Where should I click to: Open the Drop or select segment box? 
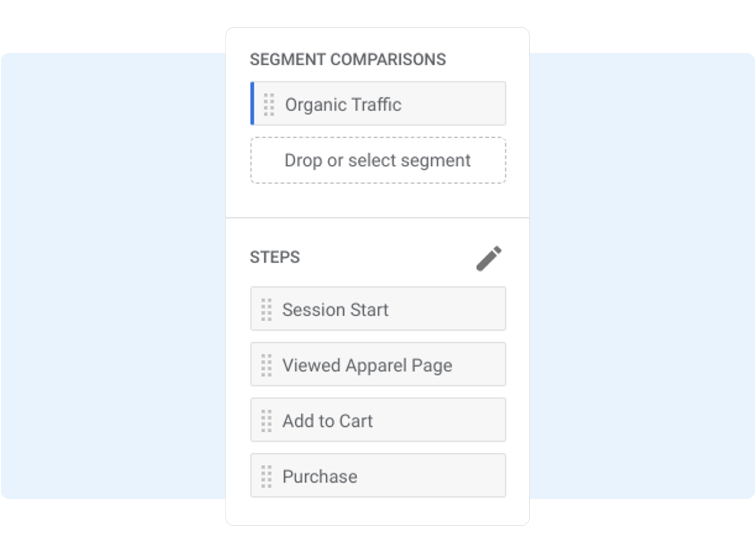tap(378, 160)
